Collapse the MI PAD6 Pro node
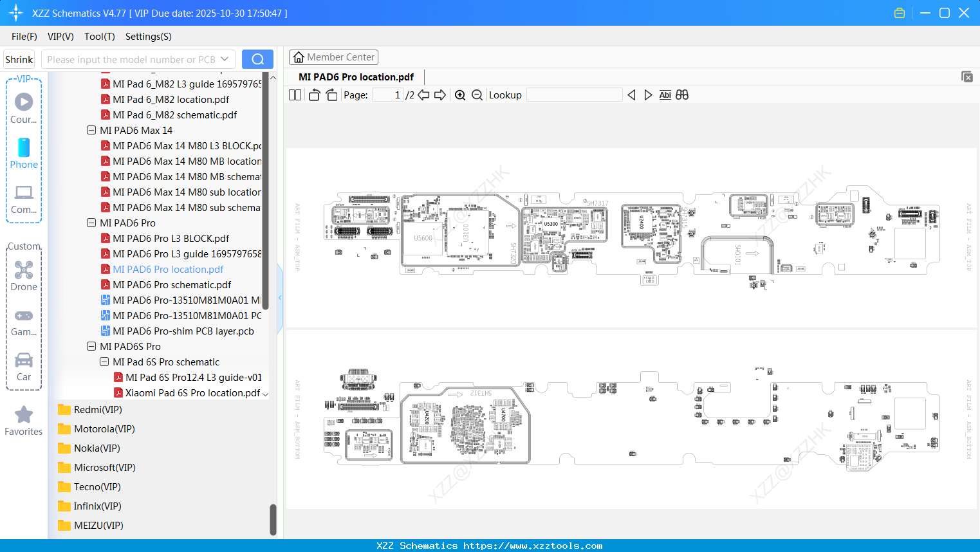 [x=91, y=223]
